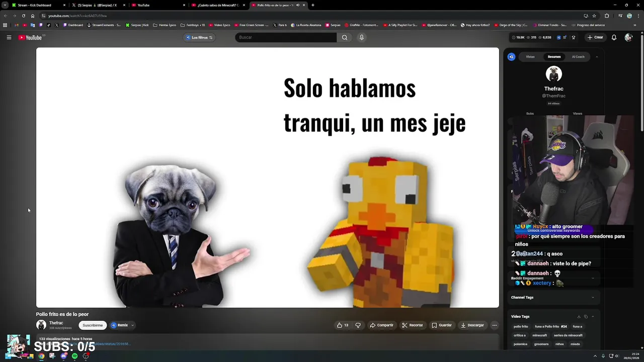The height and width of the screenshot is (362, 644).
Task: Click the 'minecraft' video tag
Action: (539, 335)
